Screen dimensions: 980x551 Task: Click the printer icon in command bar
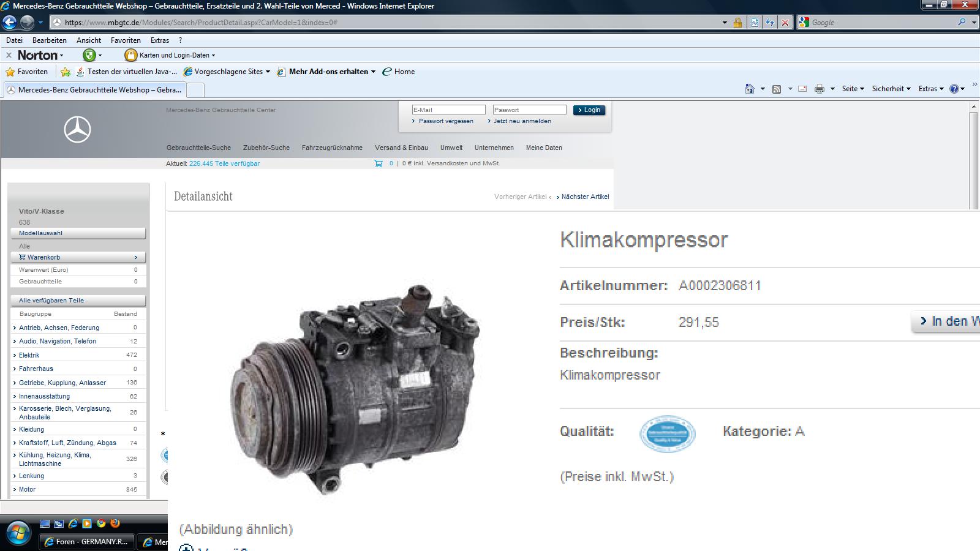820,89
